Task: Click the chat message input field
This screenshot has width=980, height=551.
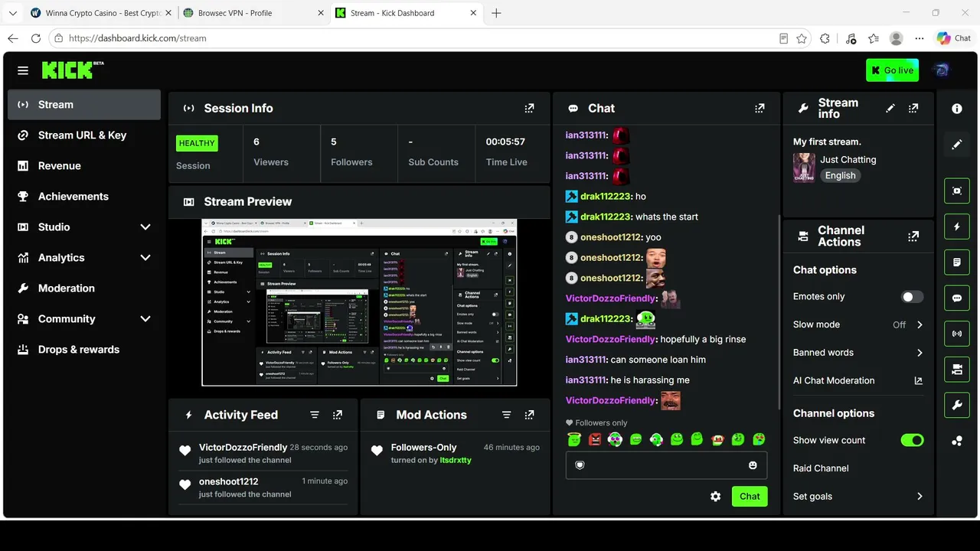Action: pos(666,465)
